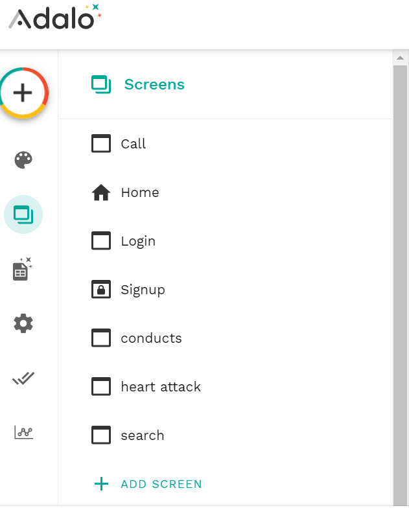Open the Settings gear icon
The width and height of the screenshot is (409, 532).
pos(23,323)
